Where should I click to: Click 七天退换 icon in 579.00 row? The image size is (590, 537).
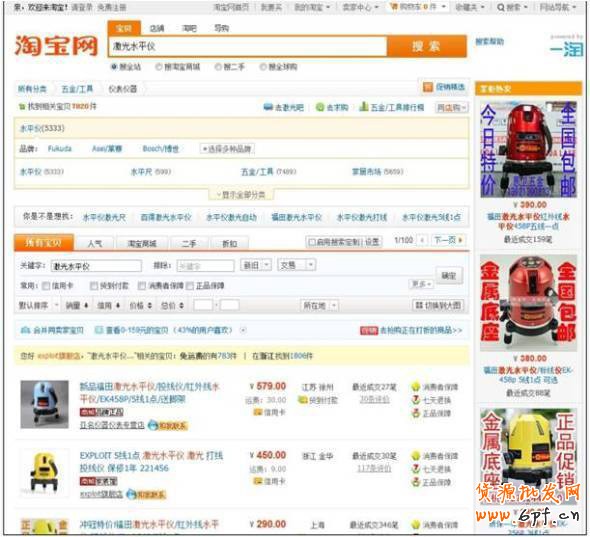point(415,400)
